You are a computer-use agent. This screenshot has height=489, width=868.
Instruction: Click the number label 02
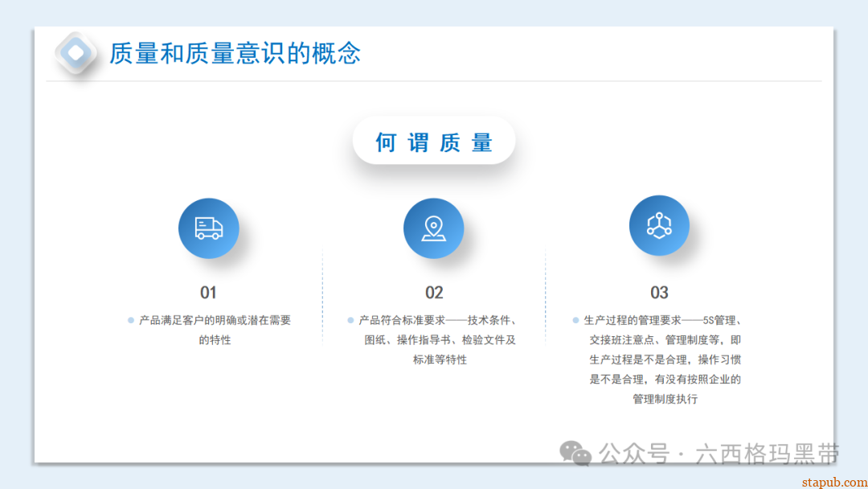tap(433, 293)
